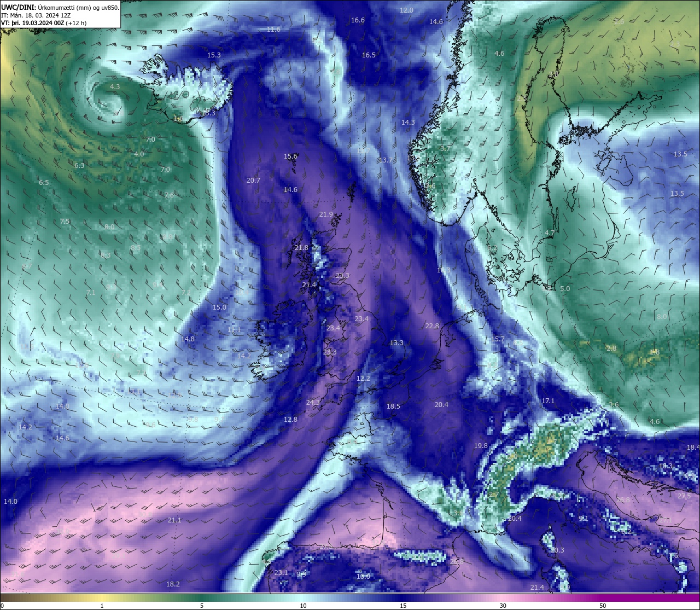Screen dimensions: 700x610
Task: Click the 14.8 value label
Action: click(188, 339)
